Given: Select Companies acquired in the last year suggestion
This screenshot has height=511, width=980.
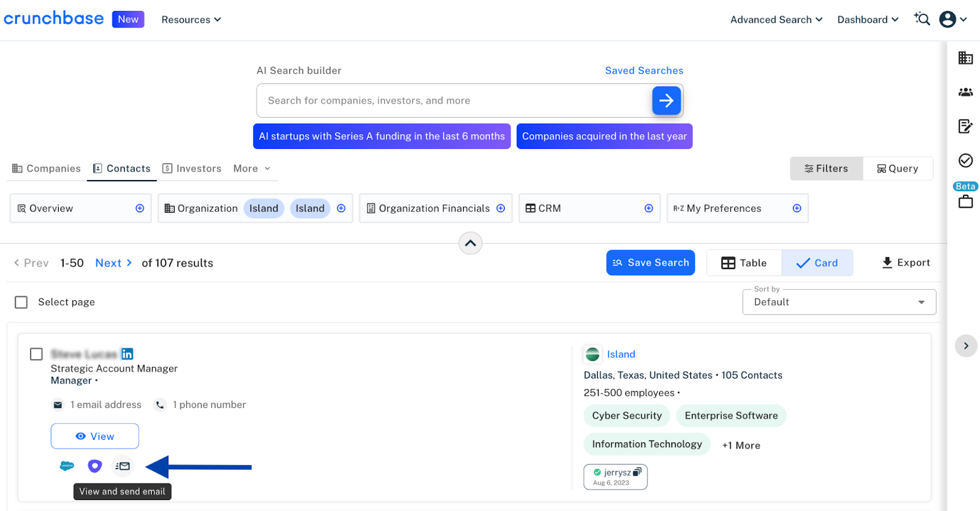Looking at the screenshot, I should (x=605, y=136).
